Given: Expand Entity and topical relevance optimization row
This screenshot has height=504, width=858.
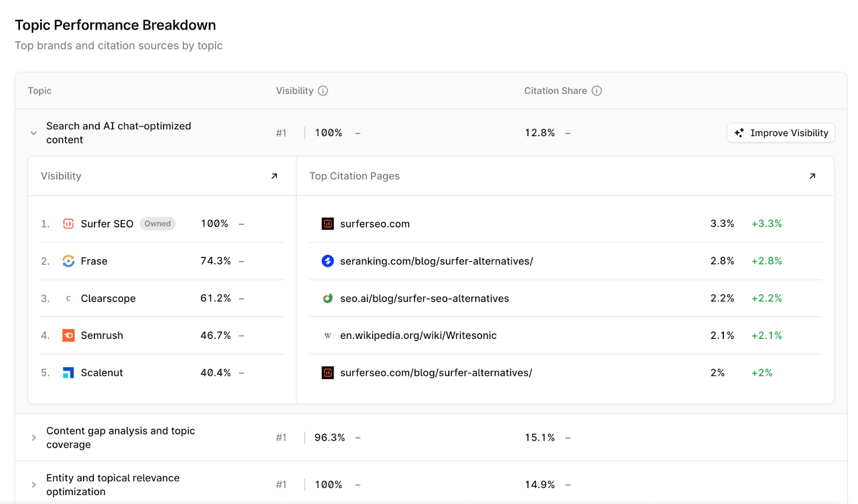Looking at the screenshot, I should click(34, 485).
